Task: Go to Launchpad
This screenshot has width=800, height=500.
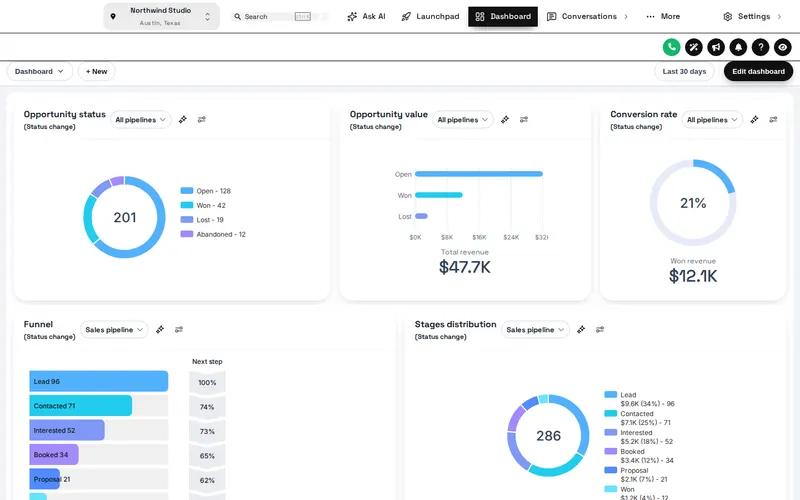Action: [431, 17]
